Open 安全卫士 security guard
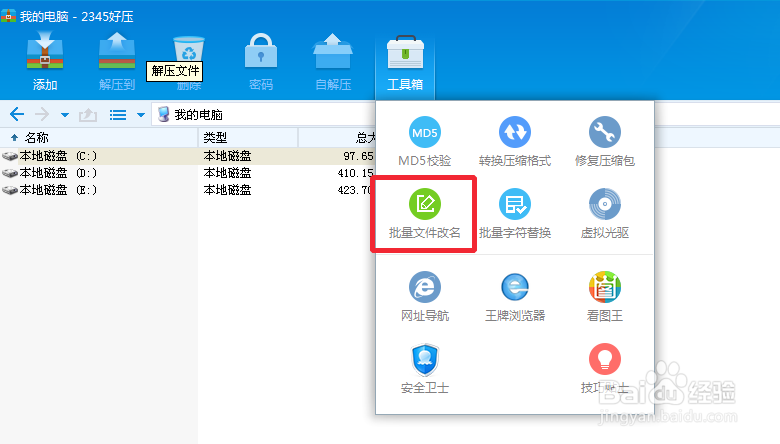The image size is (780, 444). point(424,369)
